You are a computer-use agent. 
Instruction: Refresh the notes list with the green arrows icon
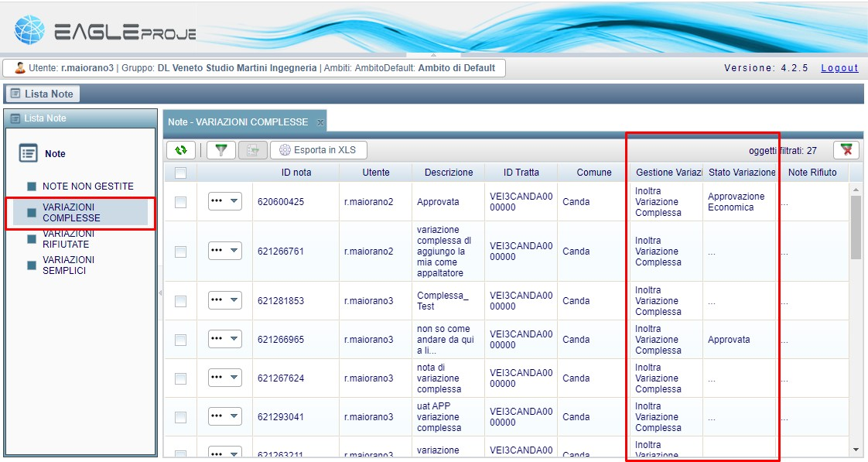tap(181, 150)
